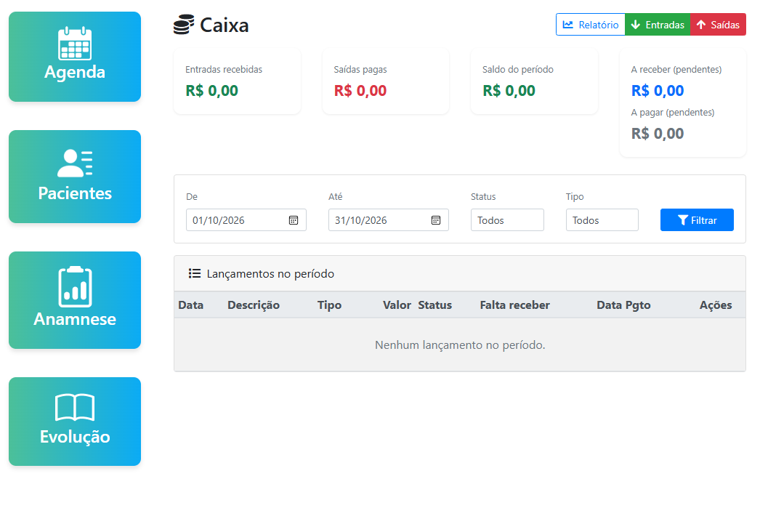Click the Status column header in table

point(434,305)
